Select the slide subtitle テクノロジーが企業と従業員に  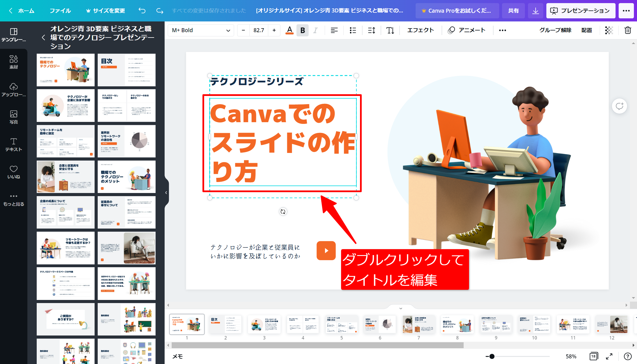click(255, 251)
